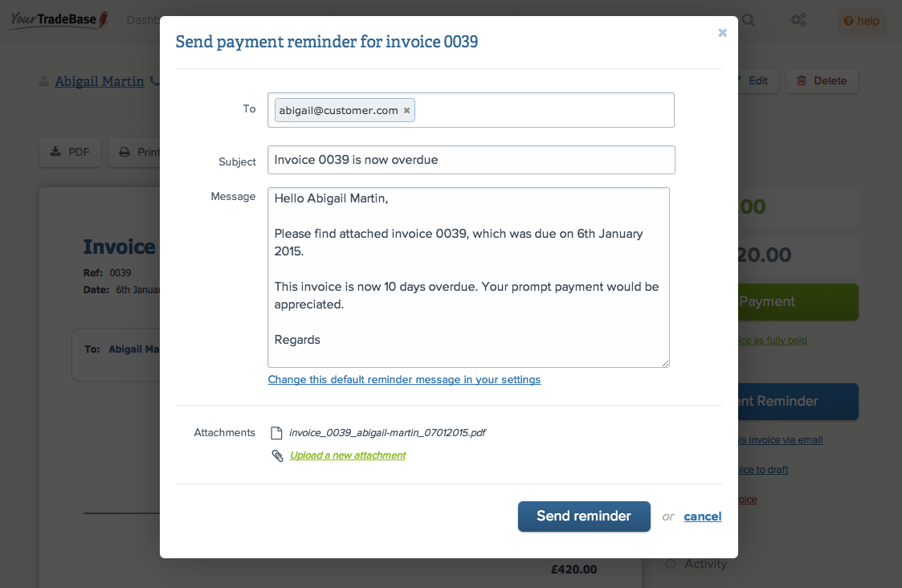Open the attached invoice_0039 PDF file name
Viewport: 902px width, 588px height.
[x=387, y=433]
